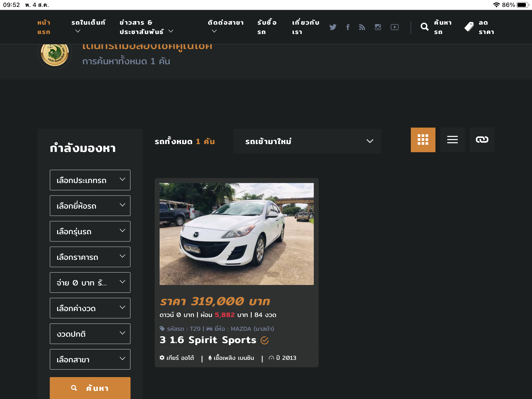Open the รถเข้ามาใหม่ sort dropdown
Screen dimensions: 532x399
coord(307,141)
